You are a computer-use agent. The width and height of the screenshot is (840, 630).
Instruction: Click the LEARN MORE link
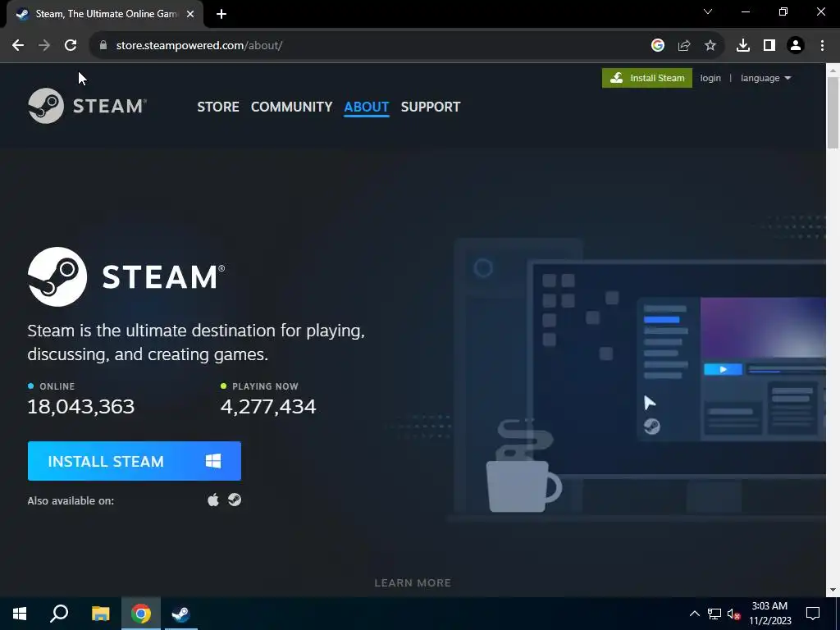413,583
